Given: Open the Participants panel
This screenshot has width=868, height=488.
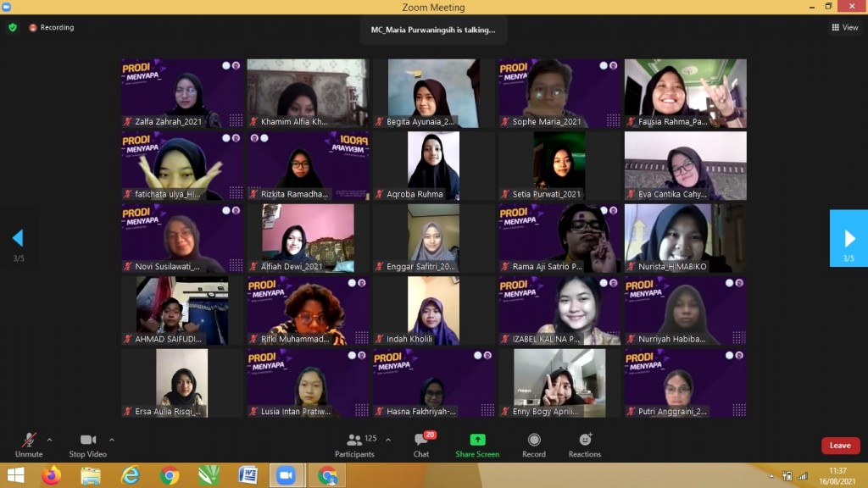Looking at the screenshot, I should [354, 445].
